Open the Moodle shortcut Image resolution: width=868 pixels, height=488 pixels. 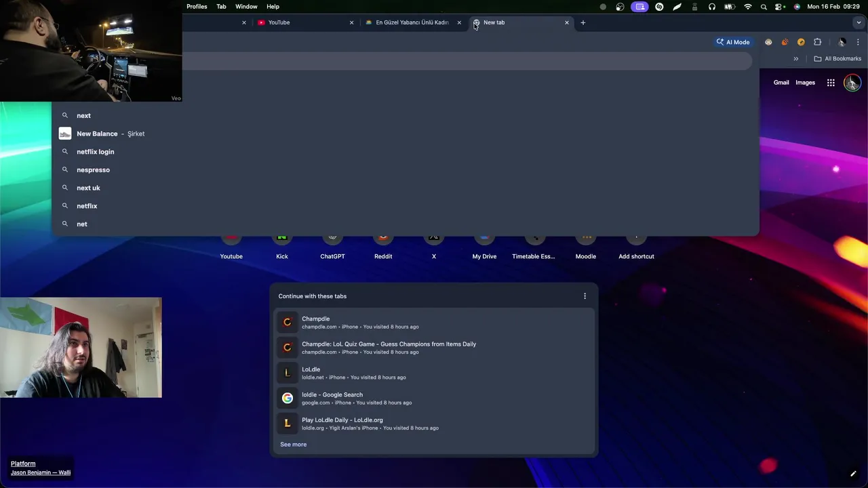tap(586, 248)
